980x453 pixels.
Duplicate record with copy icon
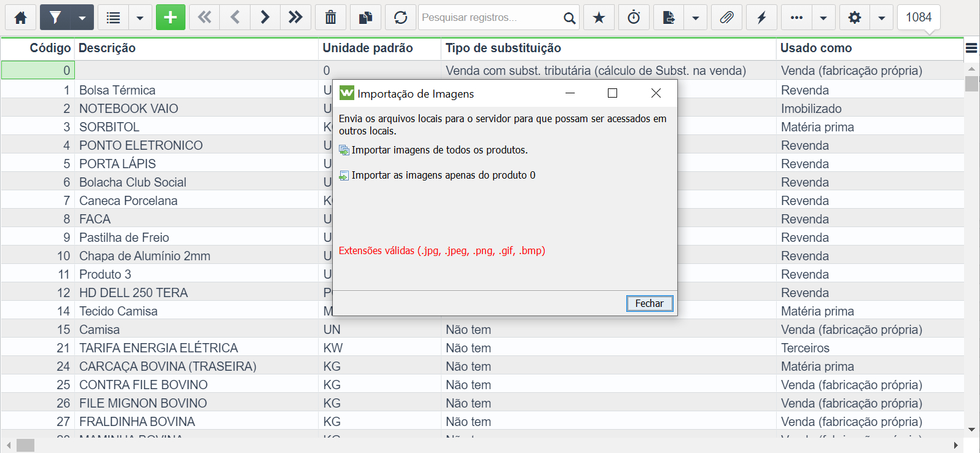point(365,17)
